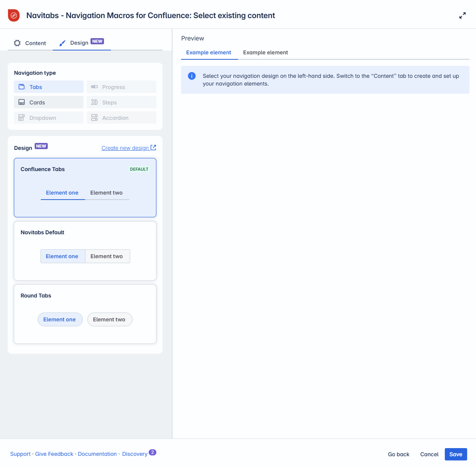The width and height of the screenshot is (476, 467).
Task: Click the Cards navigation type icon
Action: tap(22, 102)
